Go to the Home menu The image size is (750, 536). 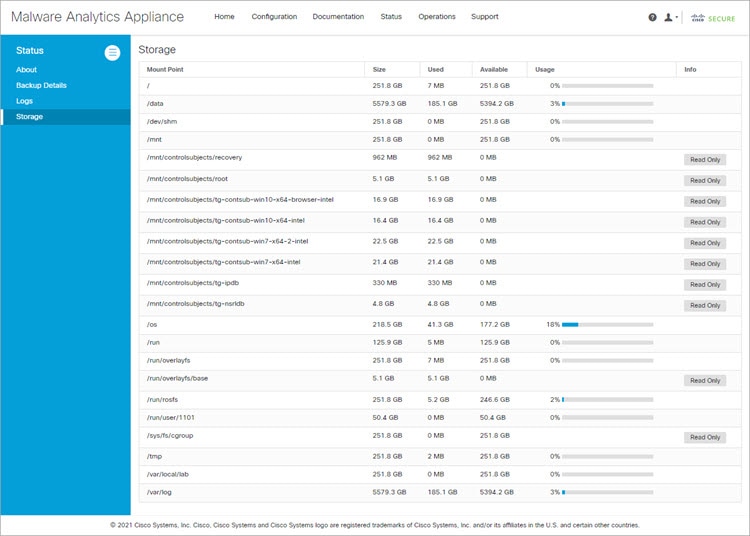click(x=224, y=16)
